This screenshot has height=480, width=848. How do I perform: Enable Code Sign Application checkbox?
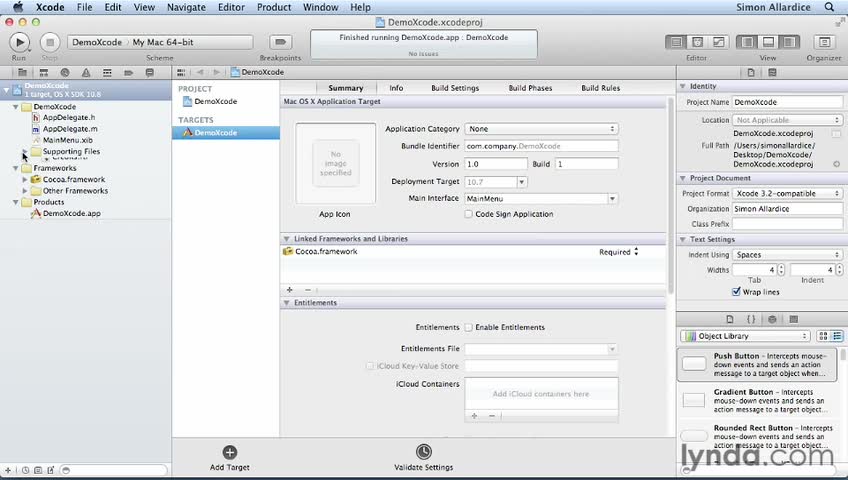click(468, 215)
